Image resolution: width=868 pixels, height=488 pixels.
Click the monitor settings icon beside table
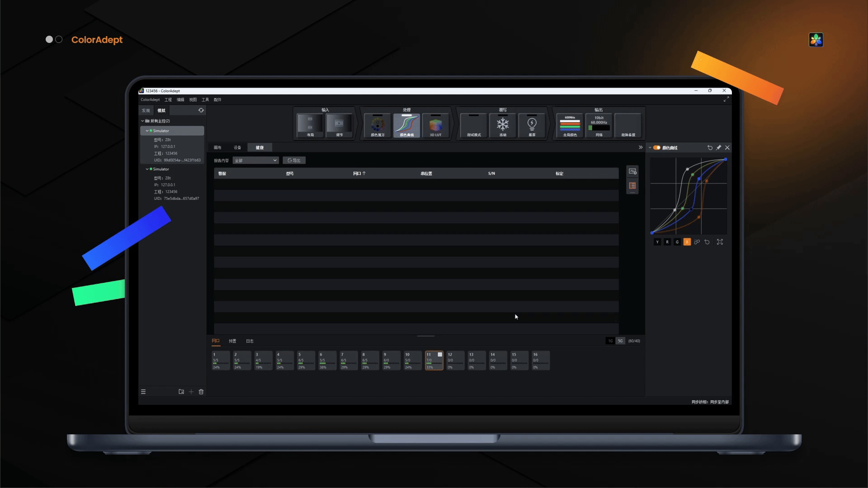pyautogui.click(x=632, y=172)
